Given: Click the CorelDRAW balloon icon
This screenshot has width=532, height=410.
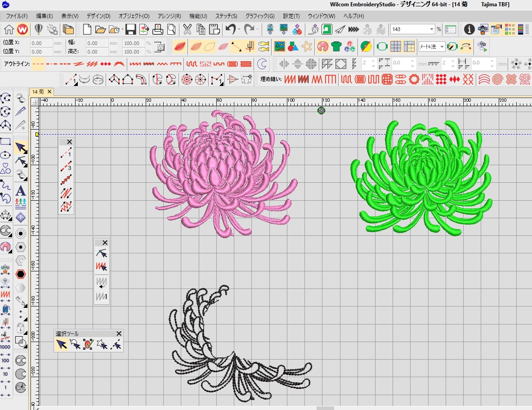Looking at the screenshot, I should 38,29.
